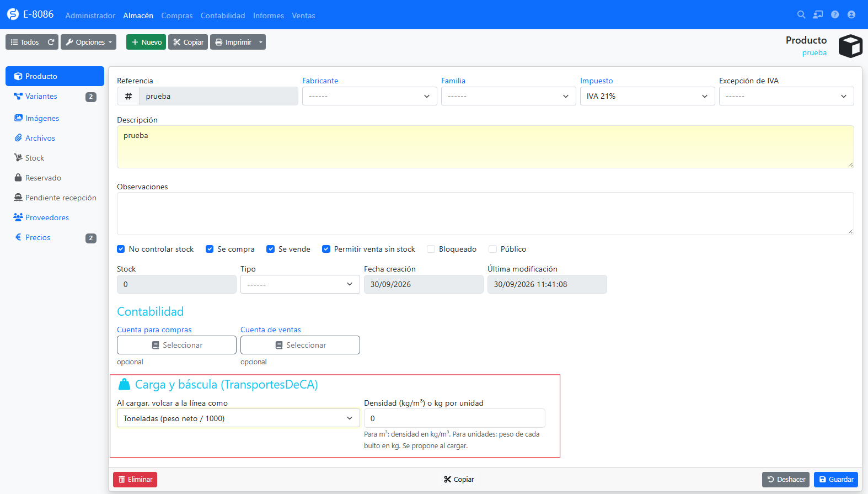Expand the Imprimir split-button arrow
868x494 pixels.
coord(261,42)
